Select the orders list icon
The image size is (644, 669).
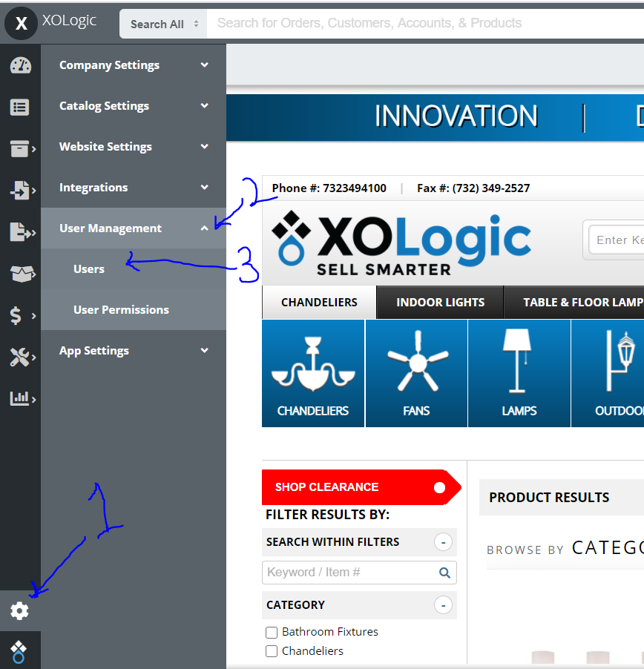(20, 107)
